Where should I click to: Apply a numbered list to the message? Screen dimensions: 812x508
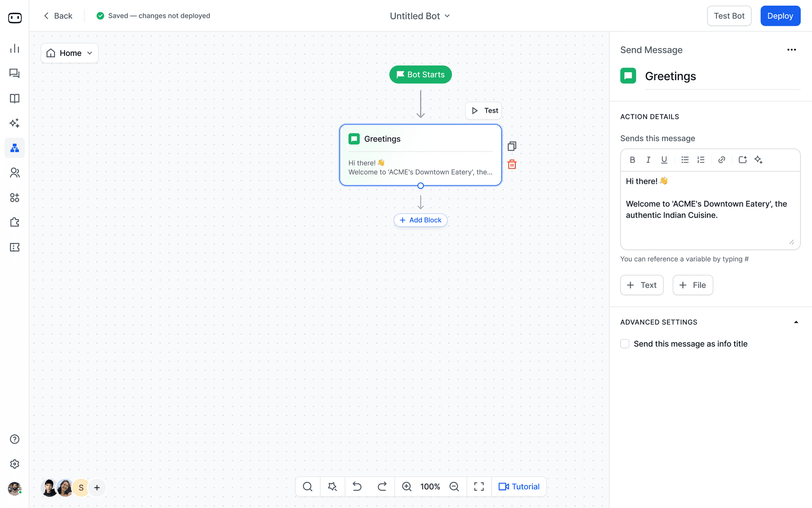701,160
